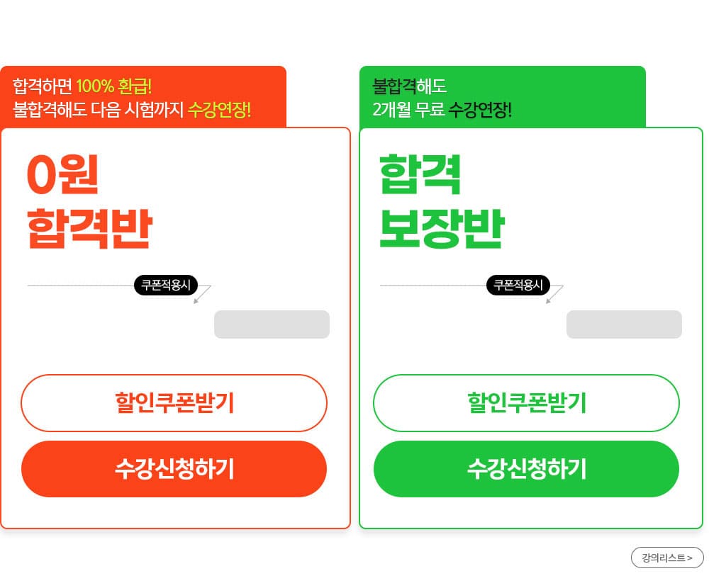Click the green 합격 보장반 heading

click(442, 201)
